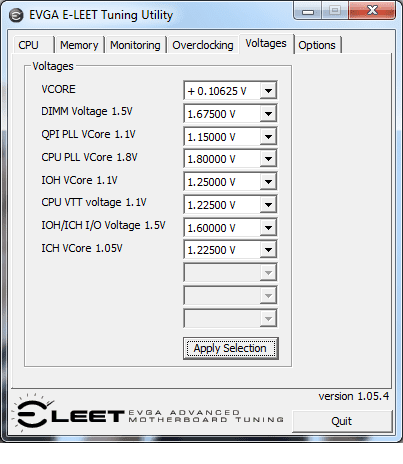Switch to the CPU tab

(33, 45)
